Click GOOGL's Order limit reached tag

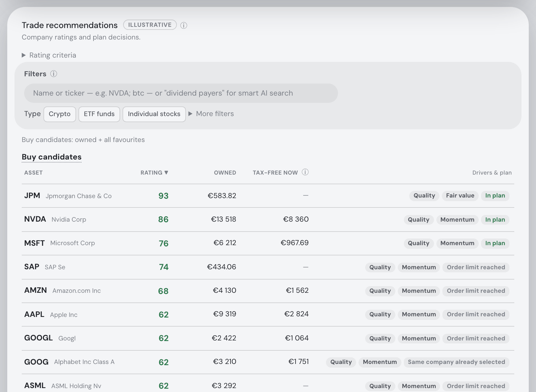(476, 339)
